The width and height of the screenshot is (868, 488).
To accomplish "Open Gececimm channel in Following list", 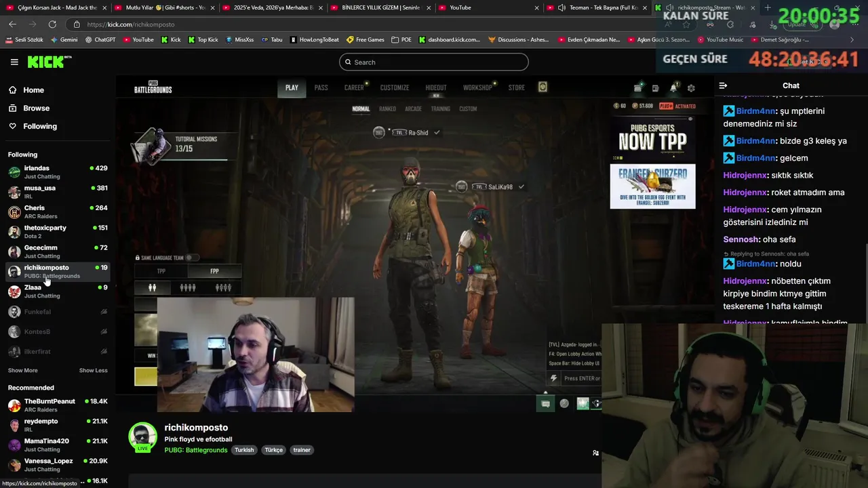I will [58, 251].
